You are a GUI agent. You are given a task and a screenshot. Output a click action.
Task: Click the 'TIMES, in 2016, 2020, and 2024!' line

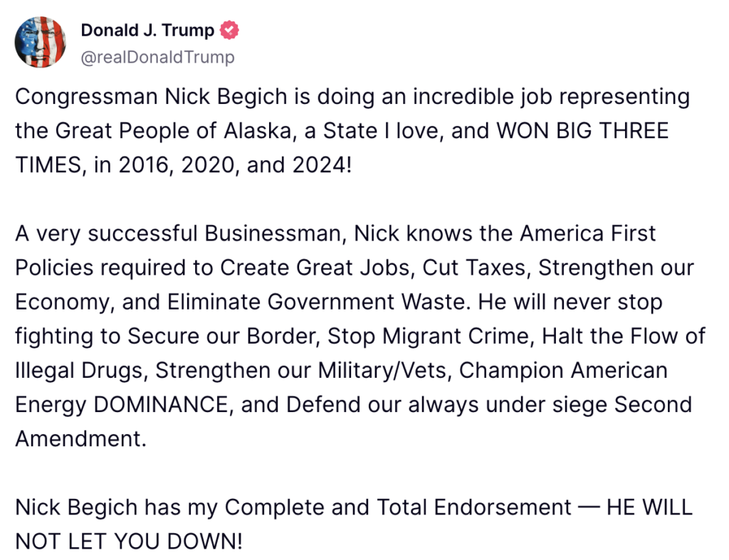click(184, 165)
